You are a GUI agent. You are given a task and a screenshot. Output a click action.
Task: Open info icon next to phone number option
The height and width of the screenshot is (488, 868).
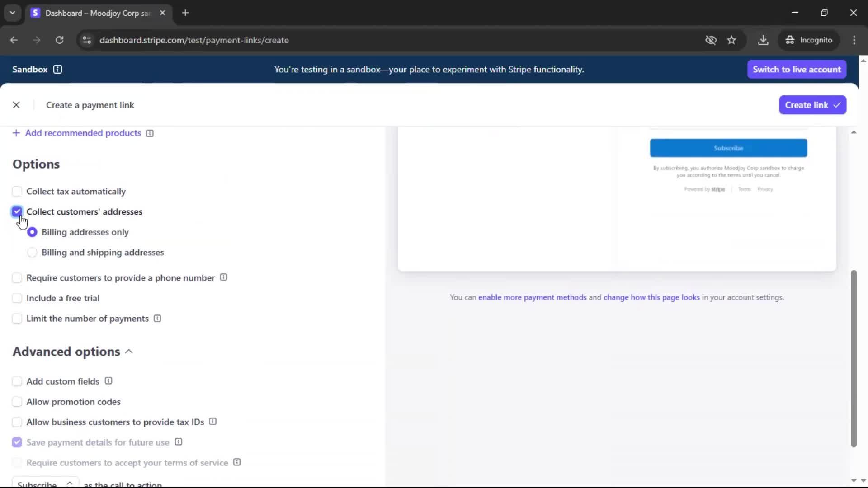click(x=223, y=277)
